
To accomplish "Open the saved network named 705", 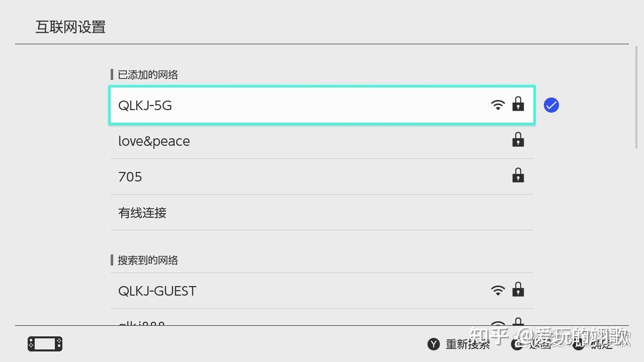I will tap(302, 177).
